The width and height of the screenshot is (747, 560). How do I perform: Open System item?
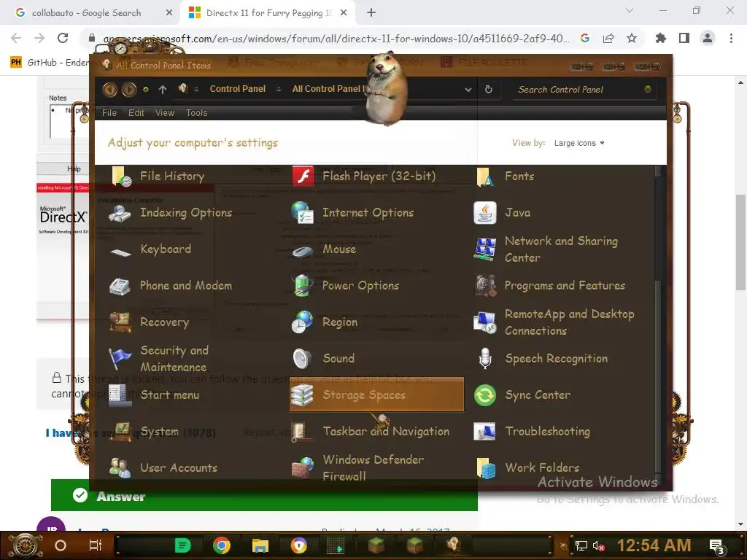pyautogui.click(x=144, y=432)
